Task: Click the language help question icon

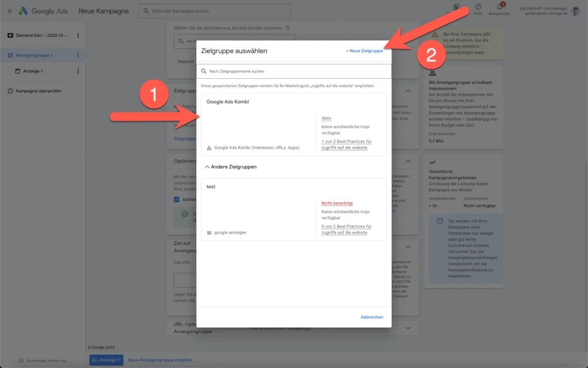Action: [287, 28]
